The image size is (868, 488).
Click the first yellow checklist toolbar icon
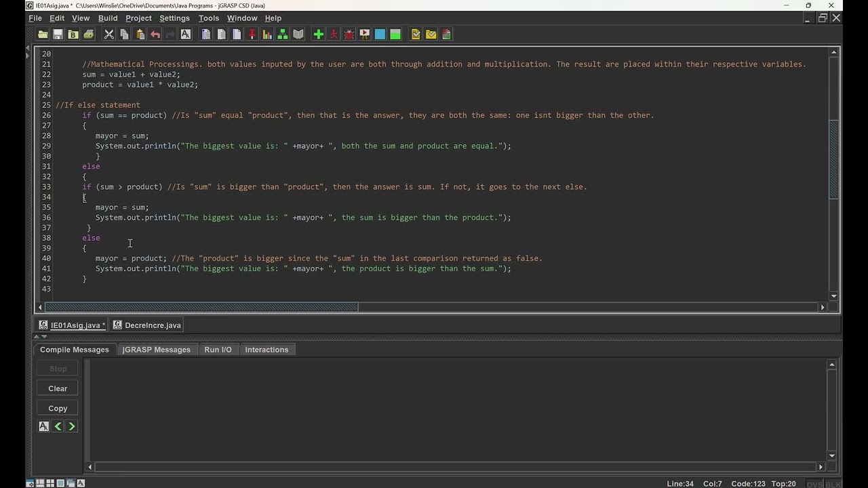tap(416, 35)
